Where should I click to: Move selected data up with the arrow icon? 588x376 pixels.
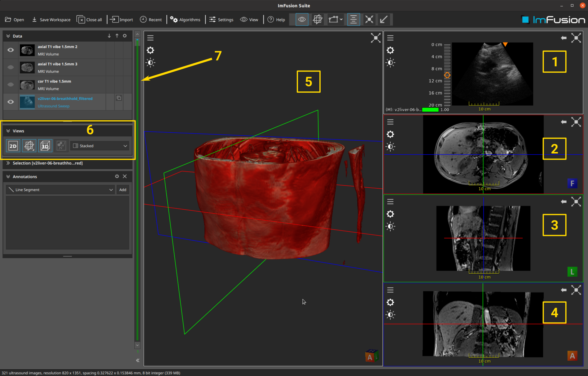(x=117, y=36)
